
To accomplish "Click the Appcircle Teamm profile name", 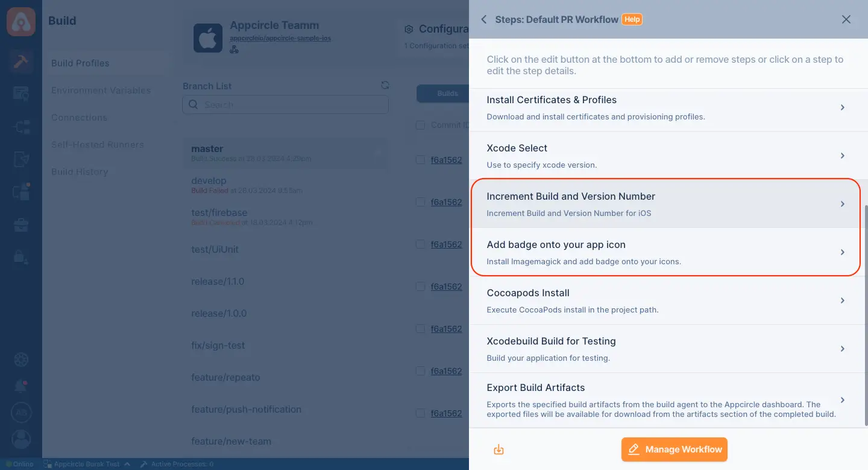I will click(x=274, y=25).
